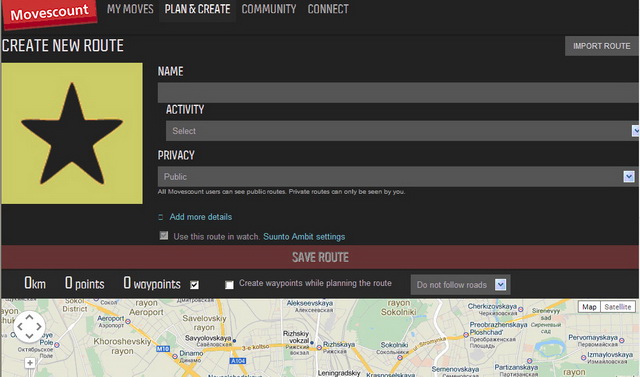Click the Rizhskaya metro station marker
640x377 pixels.
coord(319,348)
